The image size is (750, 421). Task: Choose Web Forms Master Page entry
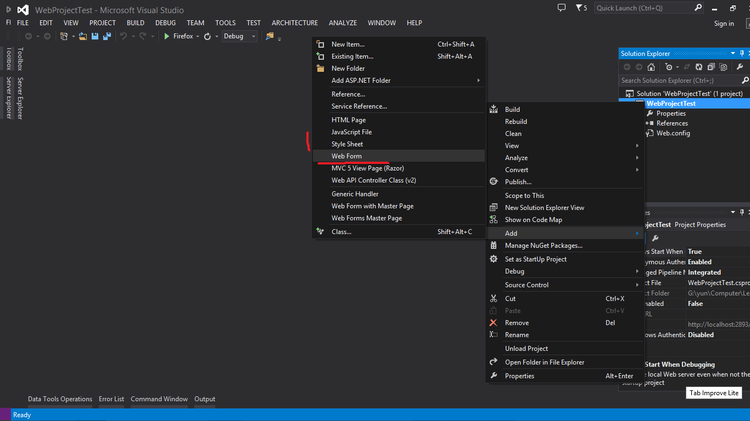pos(398,218)
